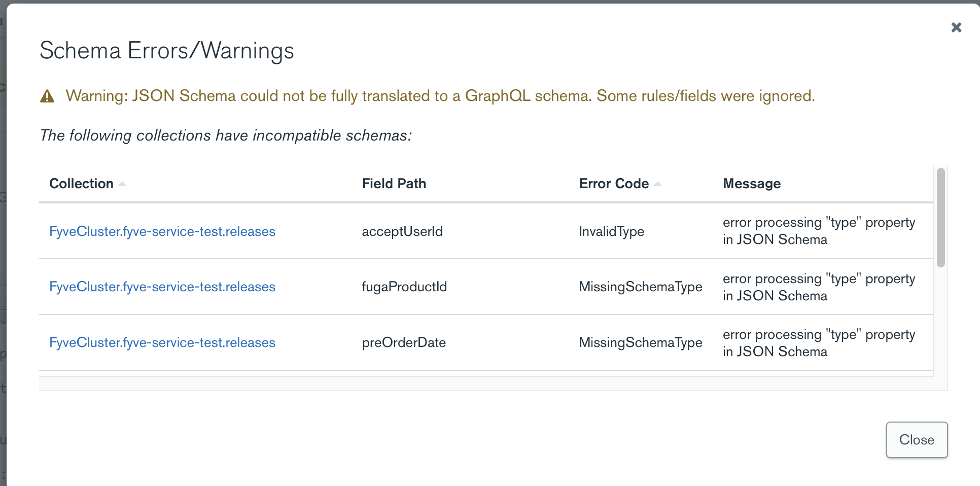Click the sort arrow beside Error Code header
This screenshot has width=980, height=486.
658,184
